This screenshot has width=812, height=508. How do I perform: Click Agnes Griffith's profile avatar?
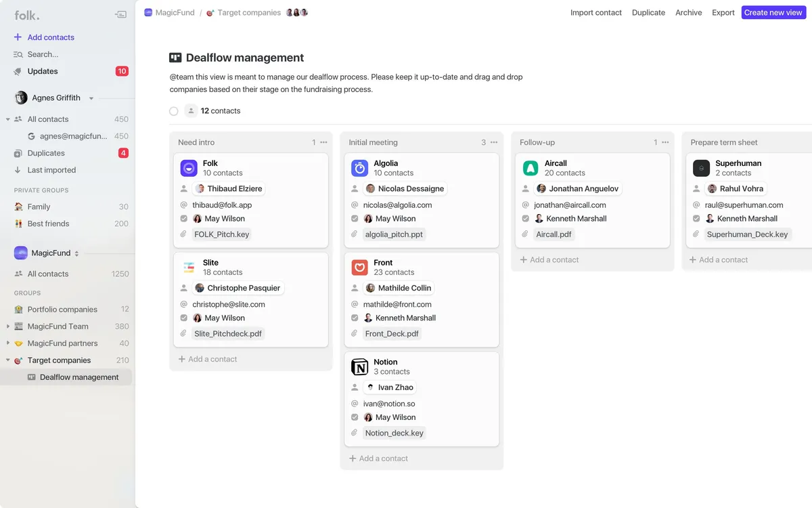pos(21,98)
